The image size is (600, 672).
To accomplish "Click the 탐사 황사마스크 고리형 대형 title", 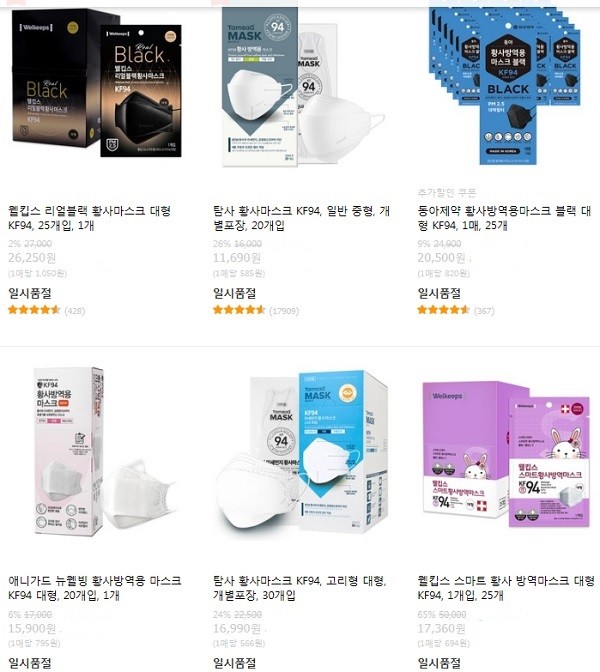I will [300, 588].
